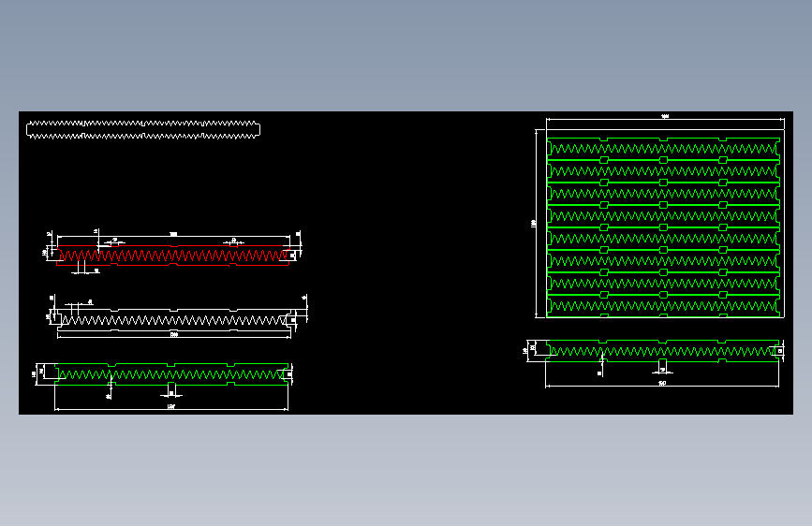812x526 pixels.
Task: Select the lowest serrated row of the stacked assembly
Action: [663, 306]
